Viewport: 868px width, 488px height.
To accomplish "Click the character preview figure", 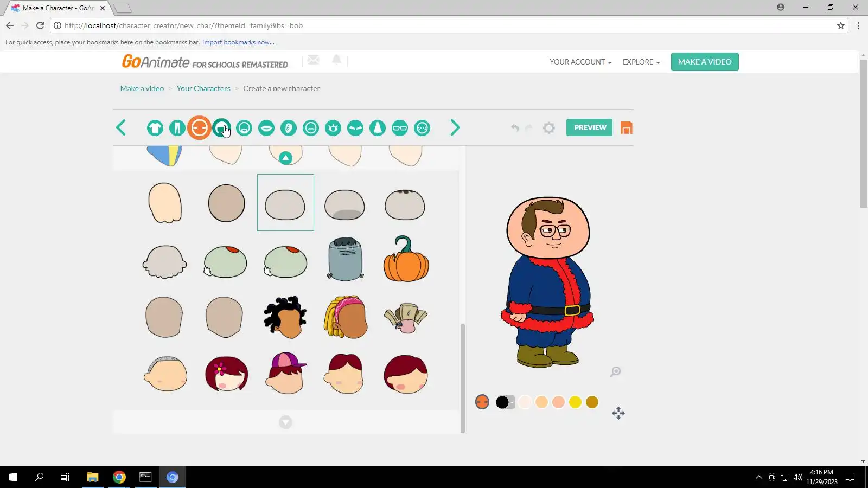I will [x=548, y=282].
